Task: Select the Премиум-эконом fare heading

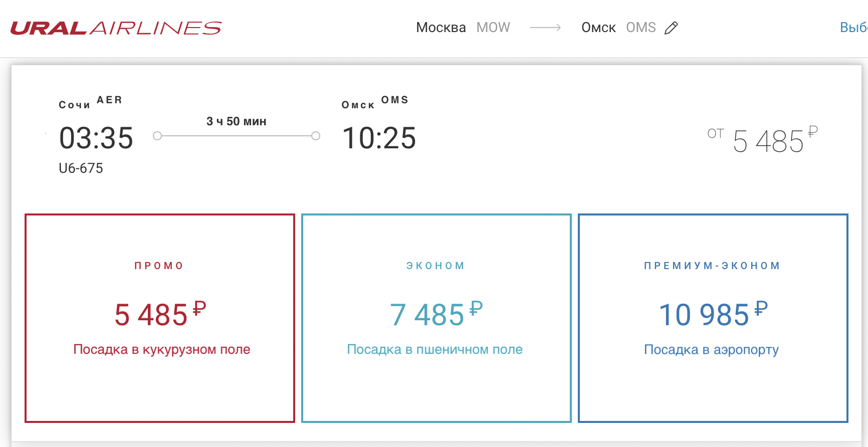Action: point(712,266)
